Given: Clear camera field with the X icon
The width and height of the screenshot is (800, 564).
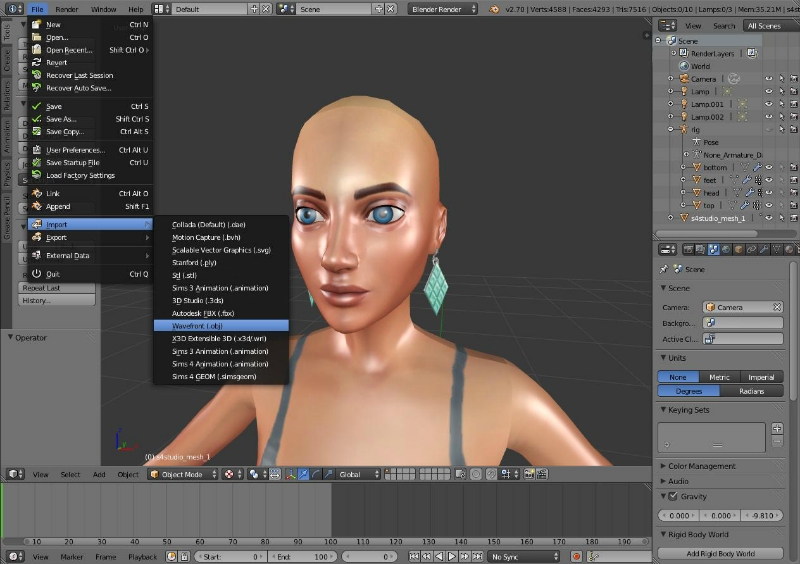Looking at the screenshot, I should pos(776,308).
